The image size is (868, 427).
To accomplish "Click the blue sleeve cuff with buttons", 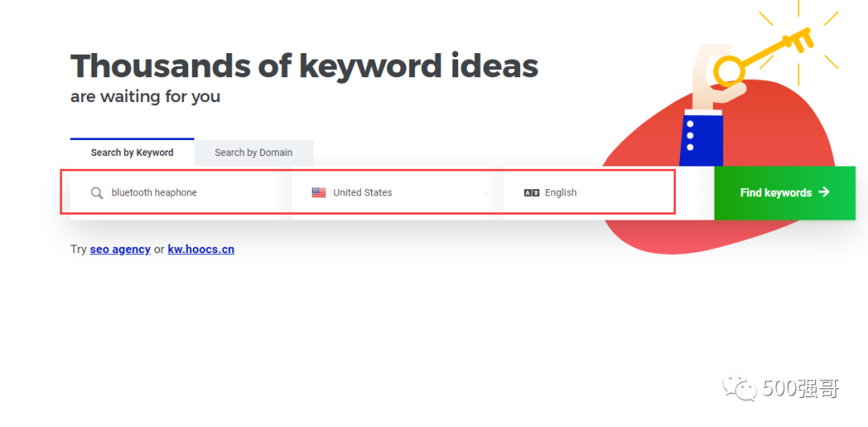I will 701,138.
